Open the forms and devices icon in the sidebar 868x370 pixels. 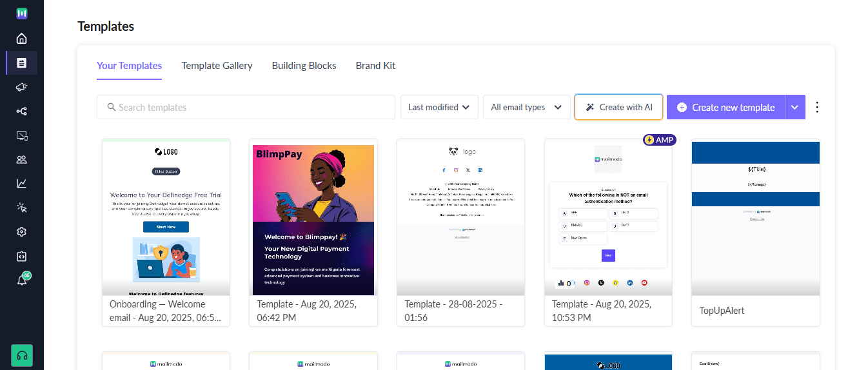tap(21, 135)
